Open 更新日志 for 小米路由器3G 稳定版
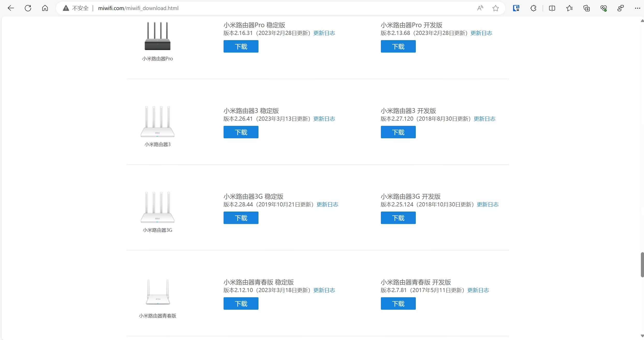644x340 pixels. (327, 204)
